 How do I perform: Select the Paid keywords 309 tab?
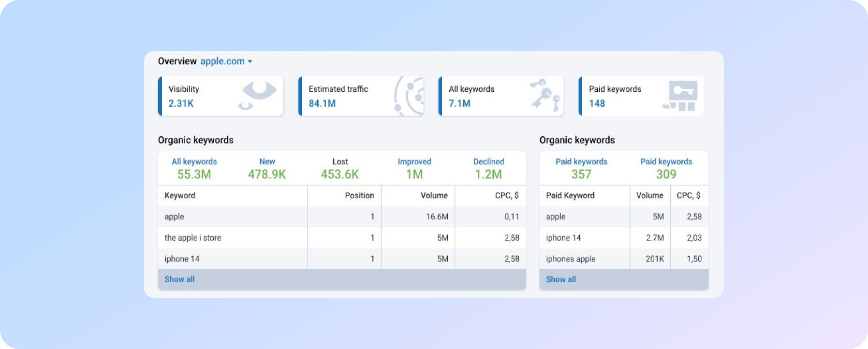(666, 168)
